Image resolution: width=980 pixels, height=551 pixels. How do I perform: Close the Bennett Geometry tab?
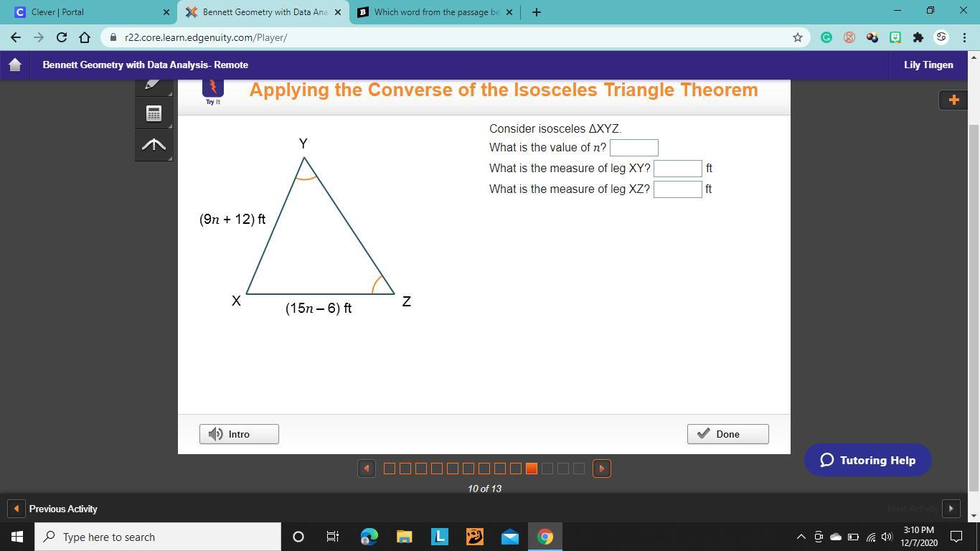click(338, 12)
